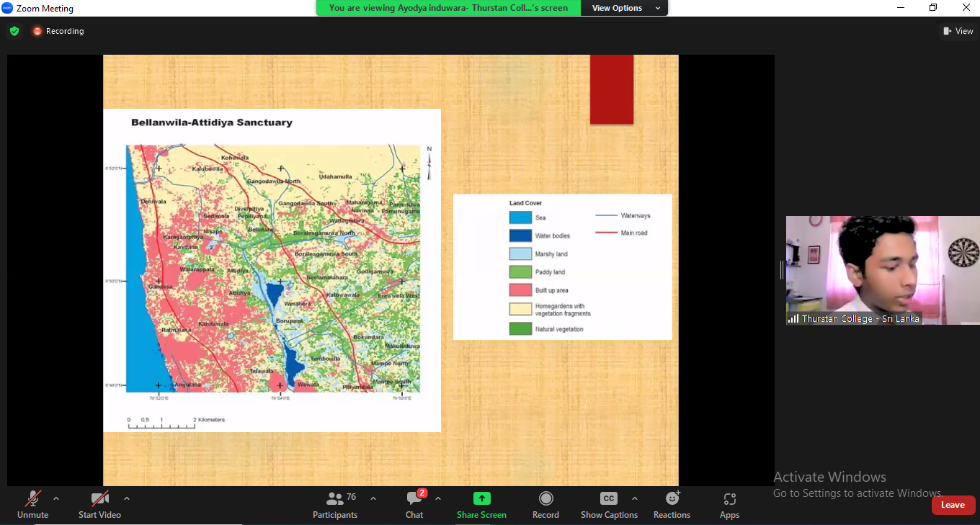Click the 'Udahamulla' label on the map
This screenshot has height=525, width=980.
click(336, 176)
